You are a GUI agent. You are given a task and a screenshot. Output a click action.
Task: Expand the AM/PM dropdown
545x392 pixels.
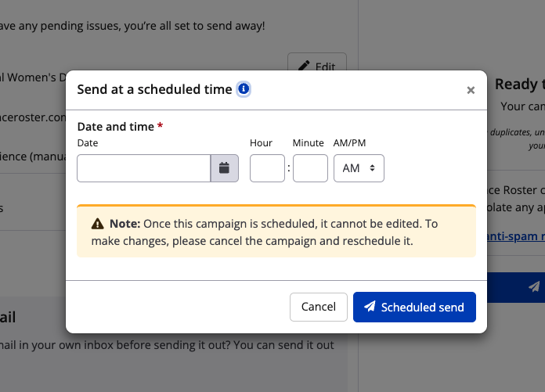pyautogui.click(x=359, y=168)
